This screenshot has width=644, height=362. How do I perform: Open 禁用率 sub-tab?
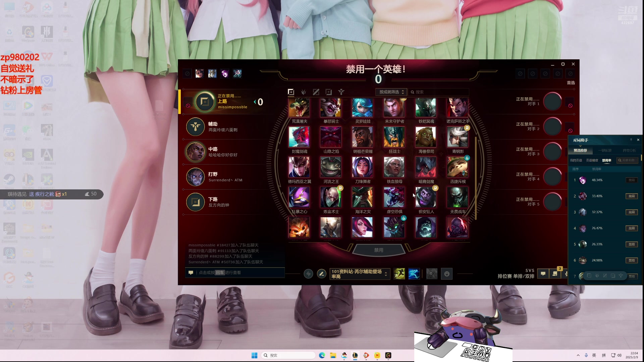tap(606, 161)
